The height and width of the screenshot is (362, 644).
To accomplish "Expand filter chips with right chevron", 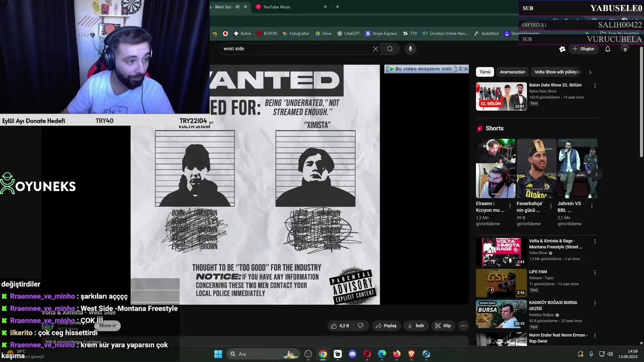I will (x=590, y=72).
